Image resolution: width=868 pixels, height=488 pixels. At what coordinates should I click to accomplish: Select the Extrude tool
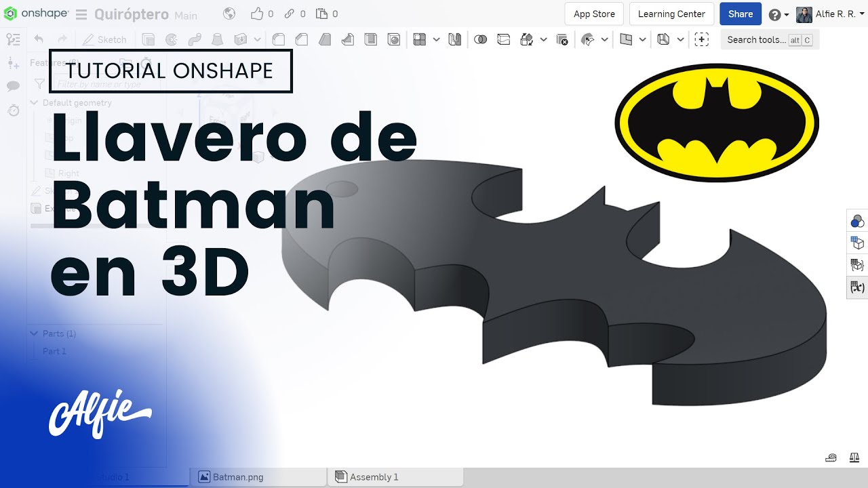(148, 39)
